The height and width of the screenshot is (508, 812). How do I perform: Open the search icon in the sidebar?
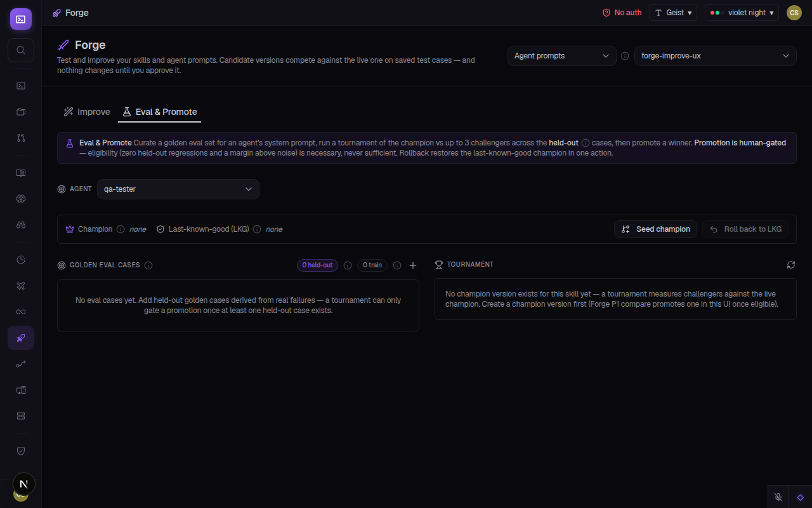point(21,50)
